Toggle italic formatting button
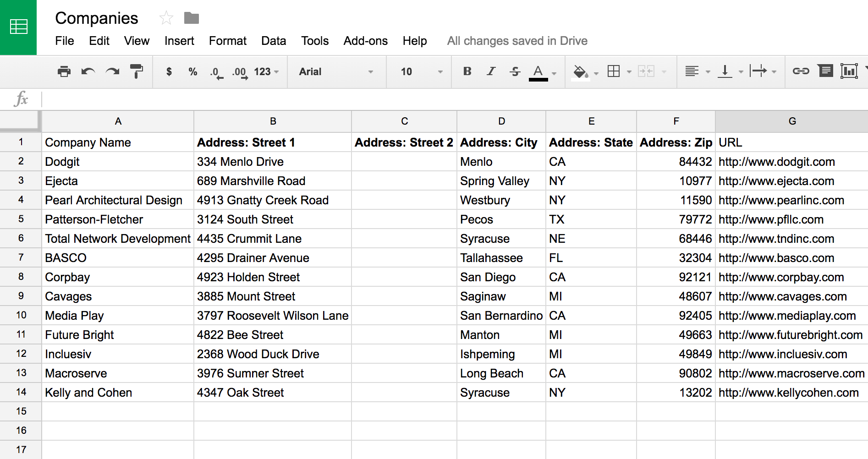The width and height of the screenshot is (868, 459). (x=491, y=71)
